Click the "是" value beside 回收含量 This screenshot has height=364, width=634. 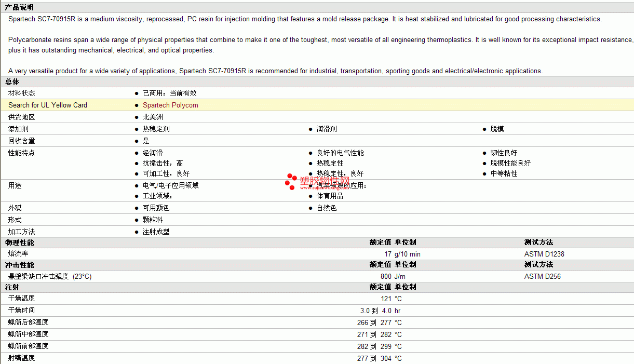coord(146,141)
